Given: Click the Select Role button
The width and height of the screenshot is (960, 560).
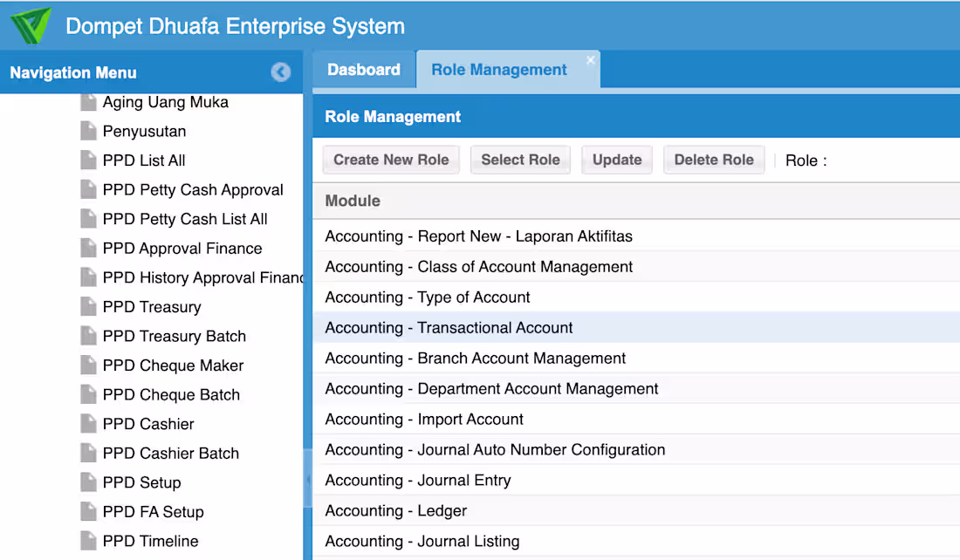Looking at the screenshot, I should click(x=520, y=160).
